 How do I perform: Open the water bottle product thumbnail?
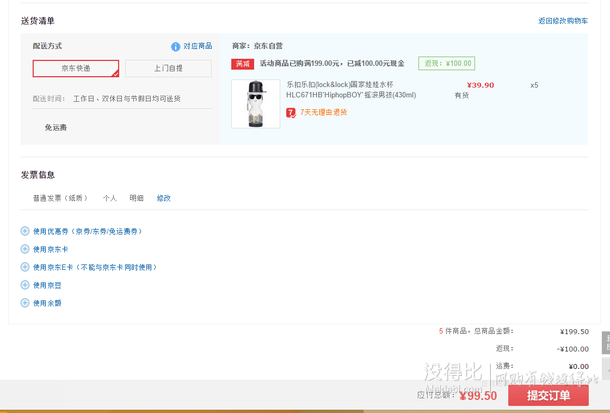tap(256, 104)
